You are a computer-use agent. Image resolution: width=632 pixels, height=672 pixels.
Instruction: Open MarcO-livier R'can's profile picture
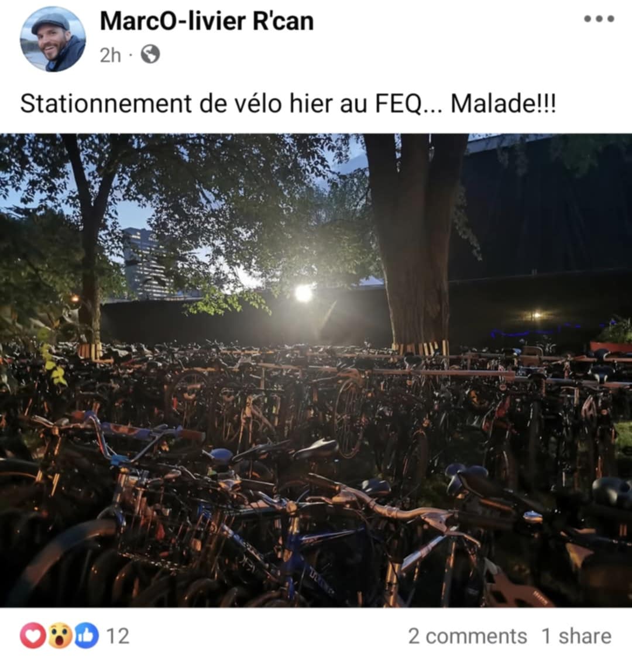53,39
